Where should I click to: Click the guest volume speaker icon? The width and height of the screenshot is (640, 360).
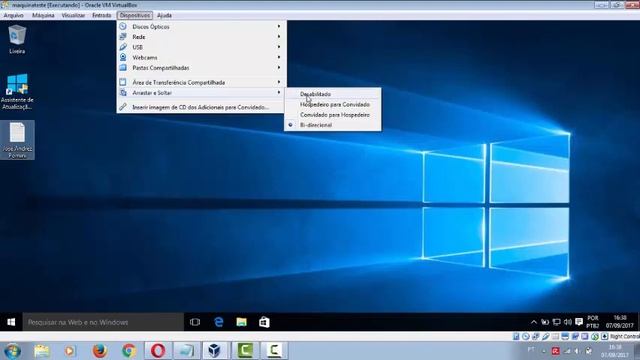(x=567, y=322)
